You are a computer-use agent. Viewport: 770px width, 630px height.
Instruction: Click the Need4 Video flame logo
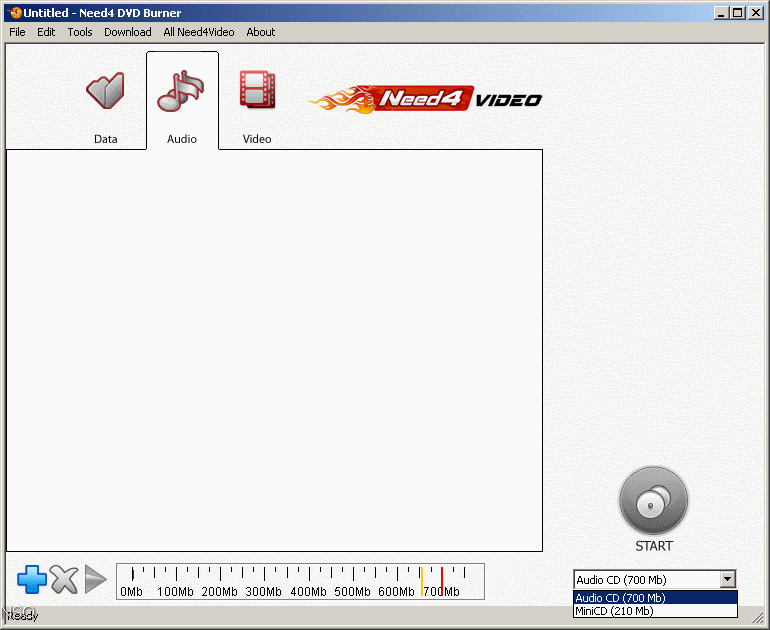pyautogui.click(x=426, y=99)
